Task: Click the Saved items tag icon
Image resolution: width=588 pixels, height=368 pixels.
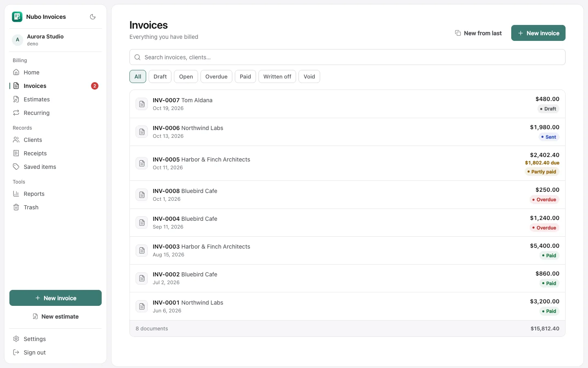Action: [16, 167]
